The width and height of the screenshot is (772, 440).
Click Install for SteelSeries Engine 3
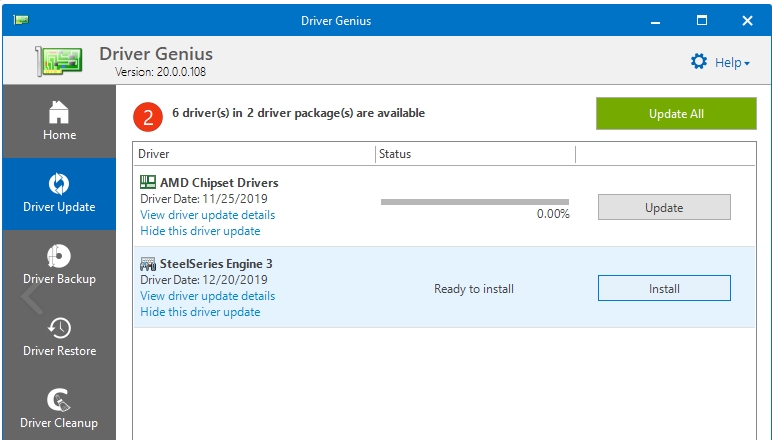pyautogui.click(x=664, y=288)
